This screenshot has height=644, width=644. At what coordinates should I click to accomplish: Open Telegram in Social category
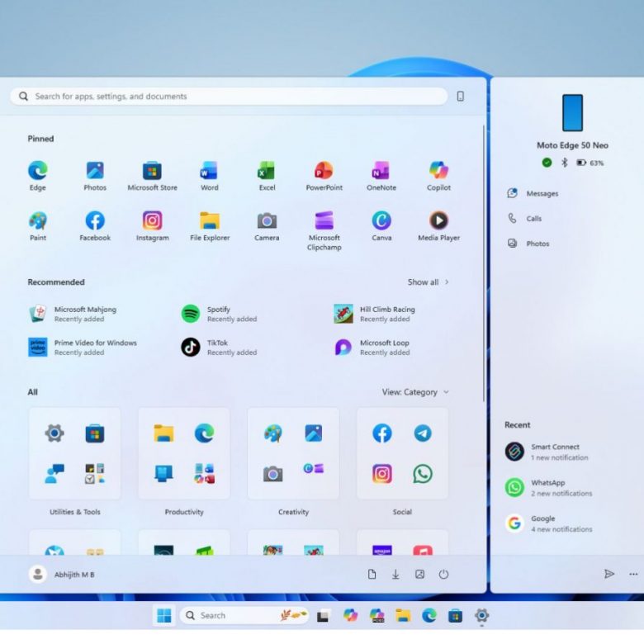point(423,433)
